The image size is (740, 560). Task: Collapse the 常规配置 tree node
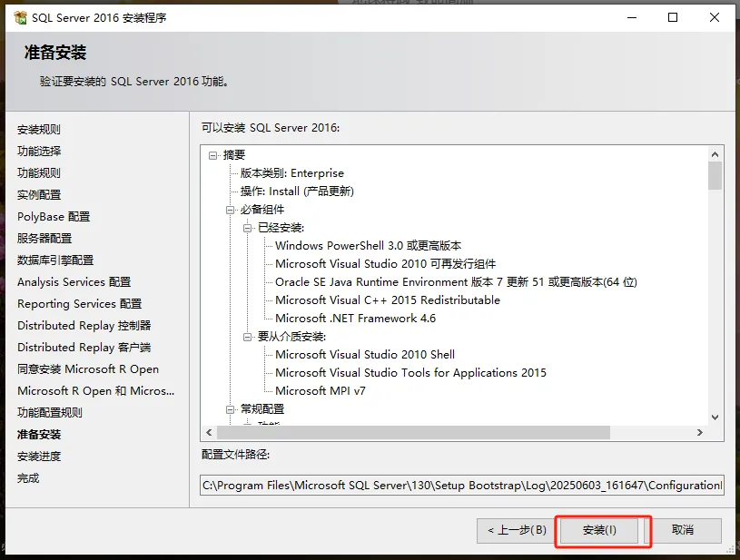pos(231,409)
